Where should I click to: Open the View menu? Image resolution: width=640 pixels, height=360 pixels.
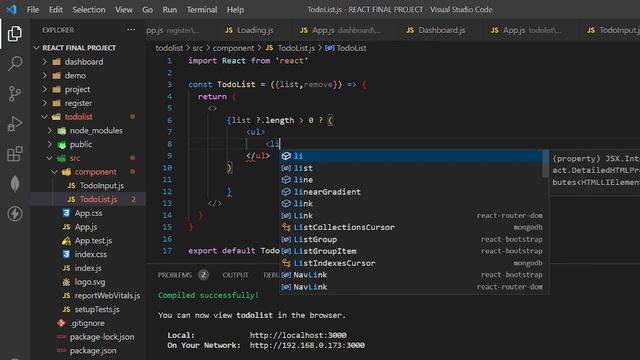(x=123, y=9)
